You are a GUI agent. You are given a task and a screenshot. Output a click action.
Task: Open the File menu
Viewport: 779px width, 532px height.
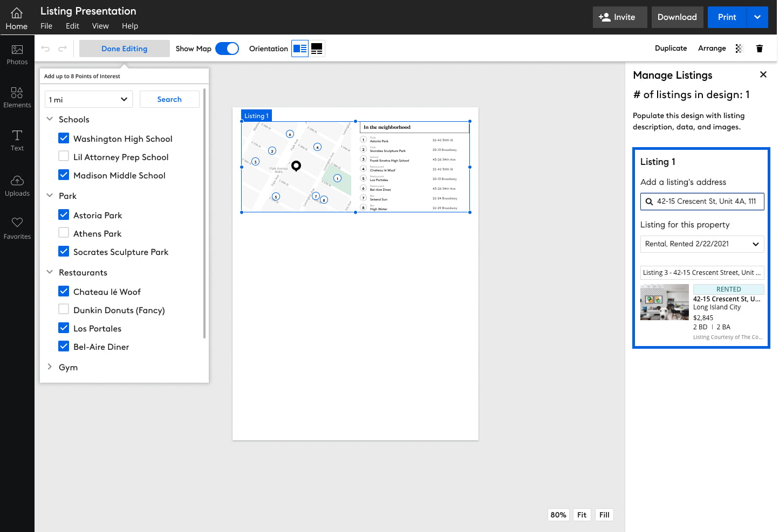[46, 26]
